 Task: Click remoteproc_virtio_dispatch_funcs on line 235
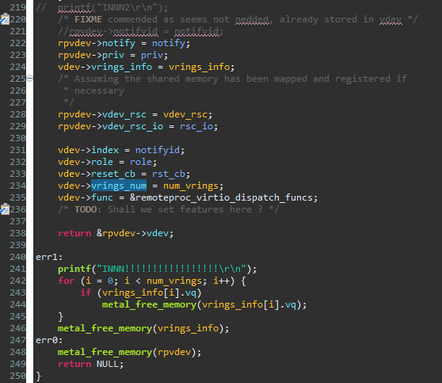point(224,198)
